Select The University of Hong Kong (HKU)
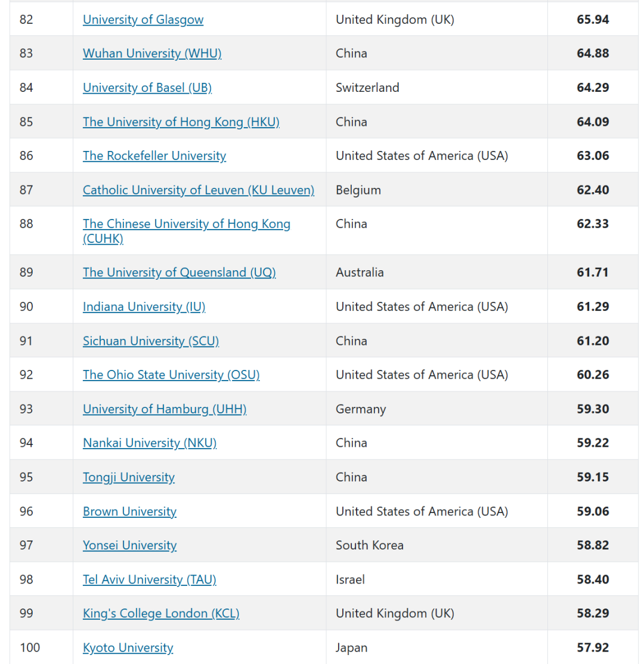This screenshot has width=644, height=664. tap(181, 122)
